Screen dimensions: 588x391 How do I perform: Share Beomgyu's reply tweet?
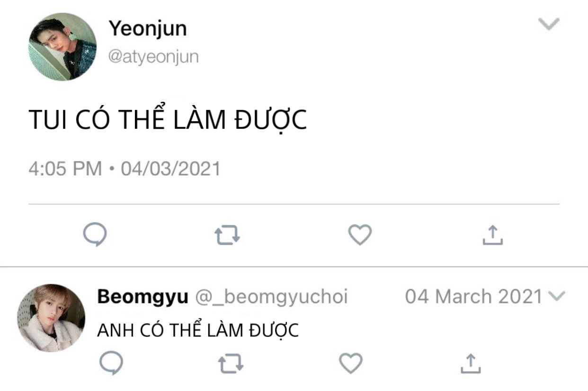(x=471, y=363)
